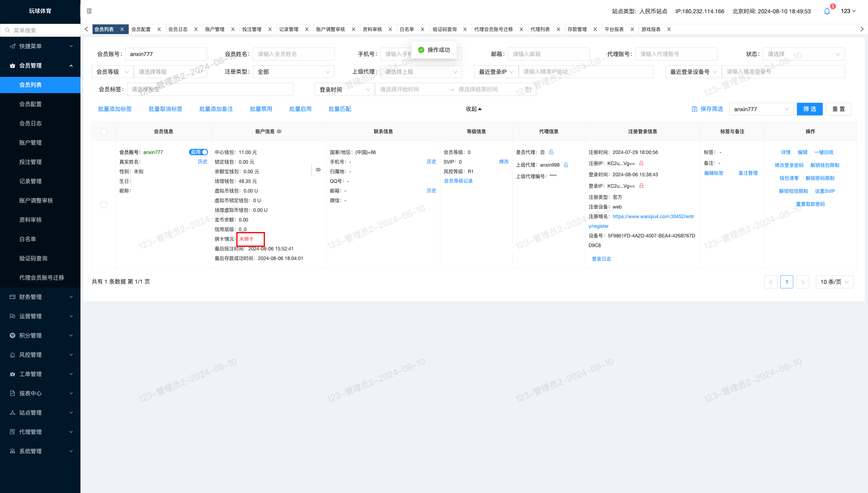Open the notification bell
The height and width of the screenshot is (493, 868).
[827, 11]
